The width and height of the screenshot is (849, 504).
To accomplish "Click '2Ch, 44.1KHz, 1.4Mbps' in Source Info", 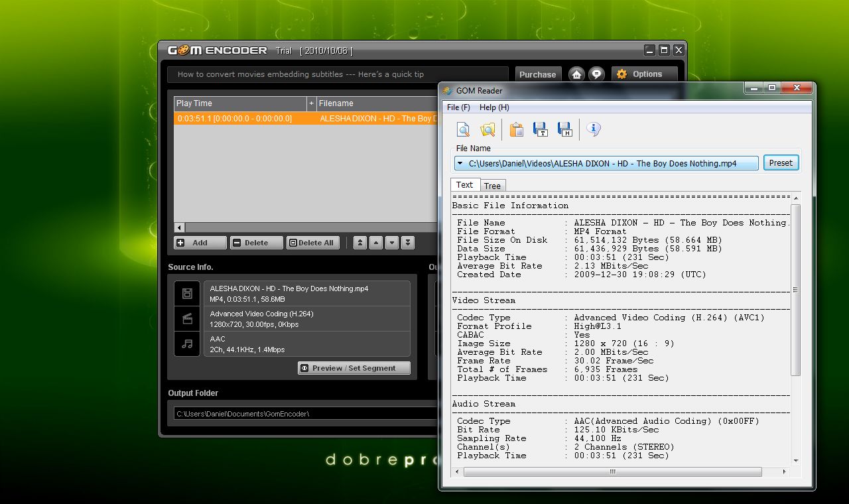I will 247,349.
